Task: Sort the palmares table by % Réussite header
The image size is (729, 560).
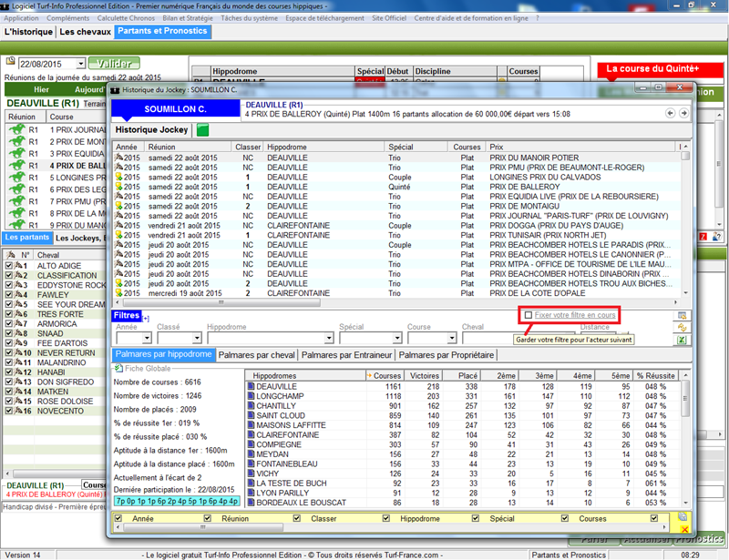Action: tap(655, 375)
